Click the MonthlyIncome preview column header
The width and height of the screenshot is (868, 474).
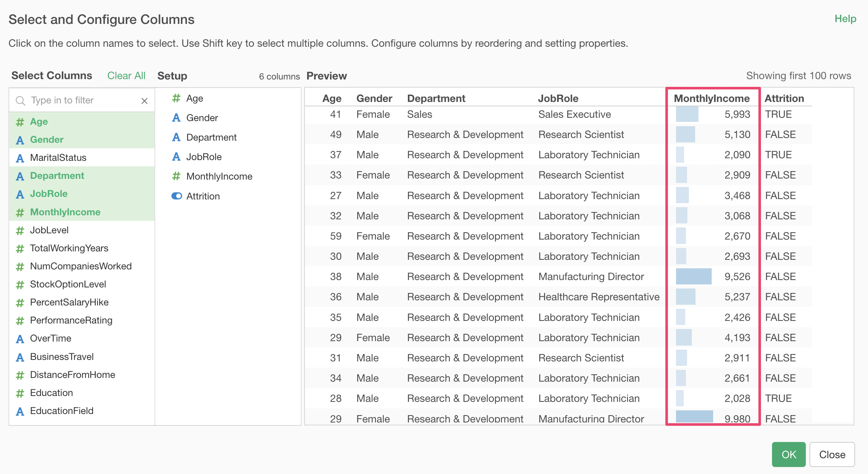point(711,98)
